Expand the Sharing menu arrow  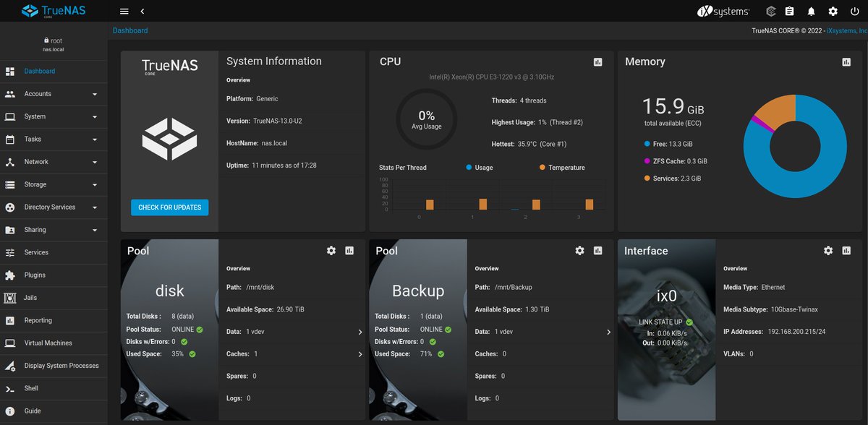[x=95, y=230]
